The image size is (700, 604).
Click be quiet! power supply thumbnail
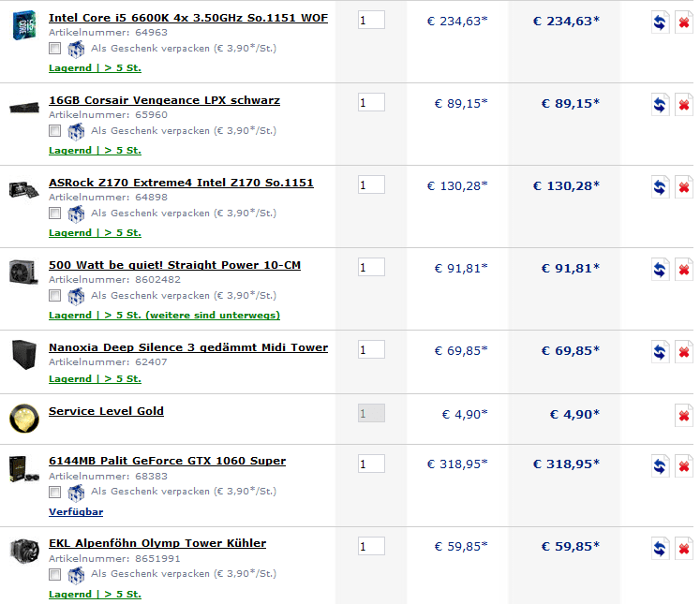point(23,273)
